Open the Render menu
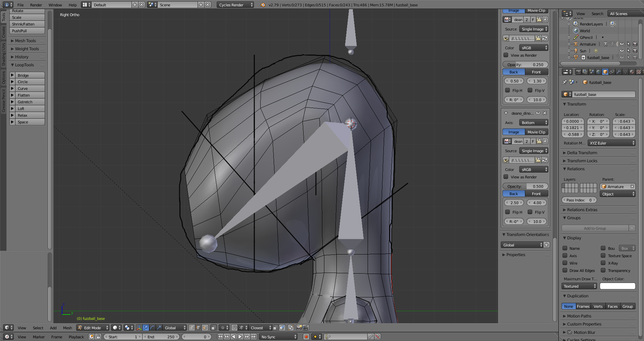Screen dimensions: 644x341 pyautogui.click(x=36, y=5)
